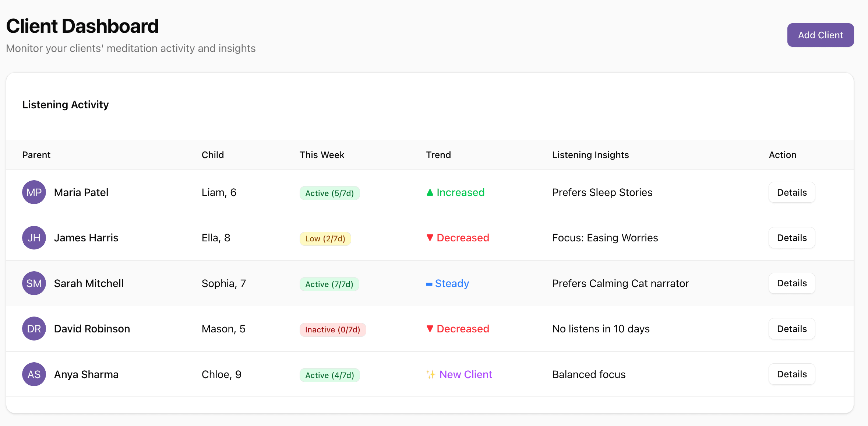Click the JH avatar icon
The width and height of the screenshot is (868, 426).
(x=34, y=238)
